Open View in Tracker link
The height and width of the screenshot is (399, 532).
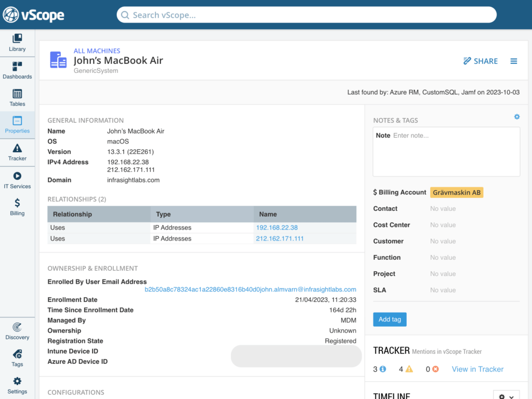point(478,369)
